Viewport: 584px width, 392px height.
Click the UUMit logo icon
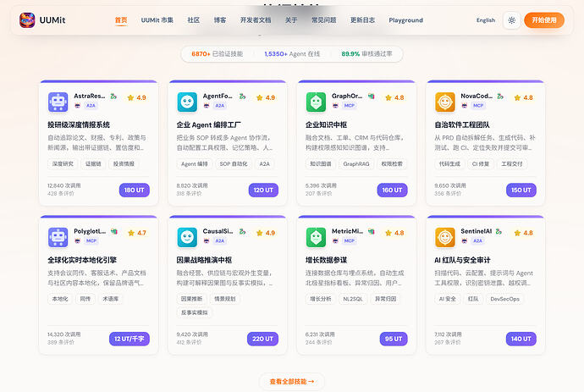click(x=27, y=20)
